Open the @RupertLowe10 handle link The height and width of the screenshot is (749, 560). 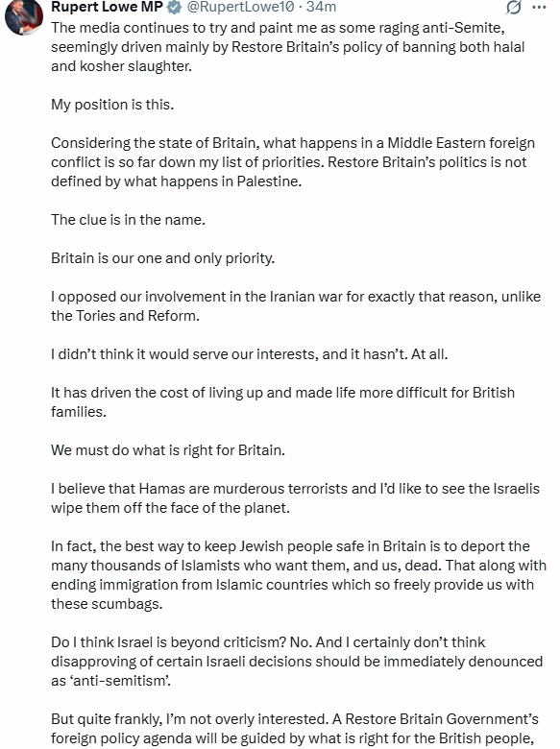[240, 7]
